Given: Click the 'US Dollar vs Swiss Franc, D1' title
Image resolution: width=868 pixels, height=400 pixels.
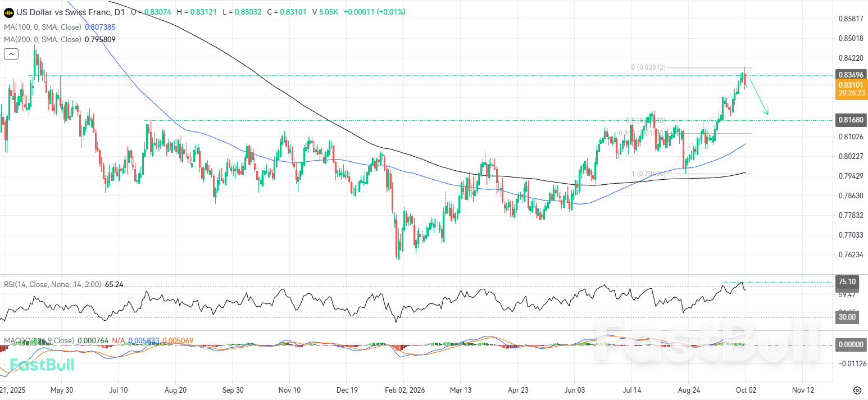Looking at the screenshot, I should tap(70, 12).
